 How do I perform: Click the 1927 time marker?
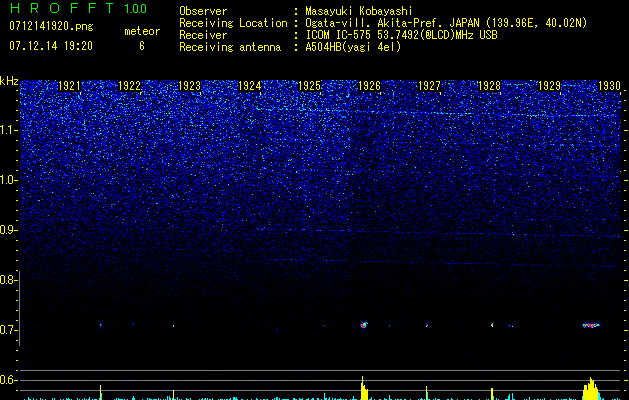(x=429, y=86)
